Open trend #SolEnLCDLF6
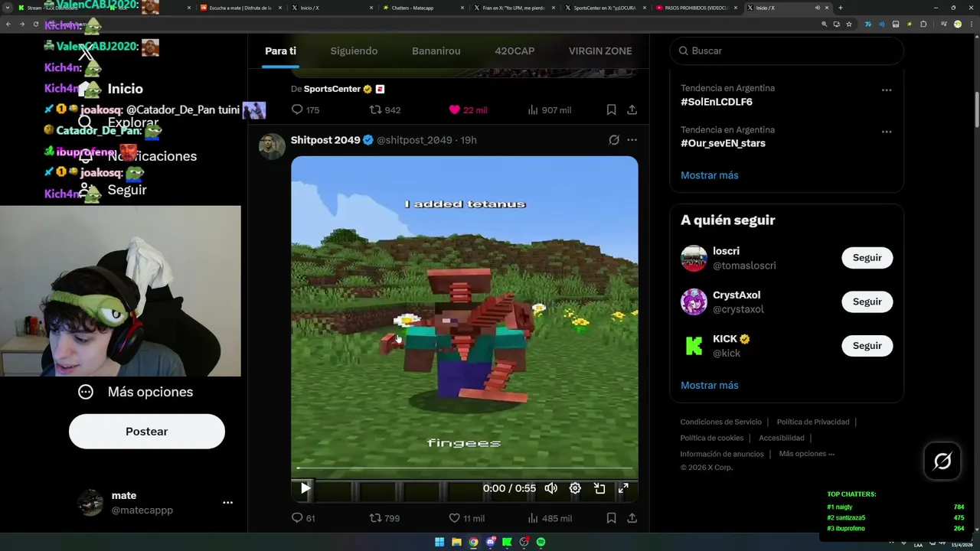The height and width of the screenshot is (551, 980). pos(716,102)
